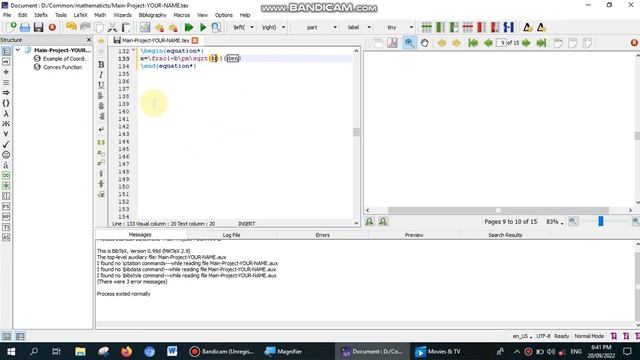
Task: Open Firefox from the taskbar
Action: pos(126,351)
